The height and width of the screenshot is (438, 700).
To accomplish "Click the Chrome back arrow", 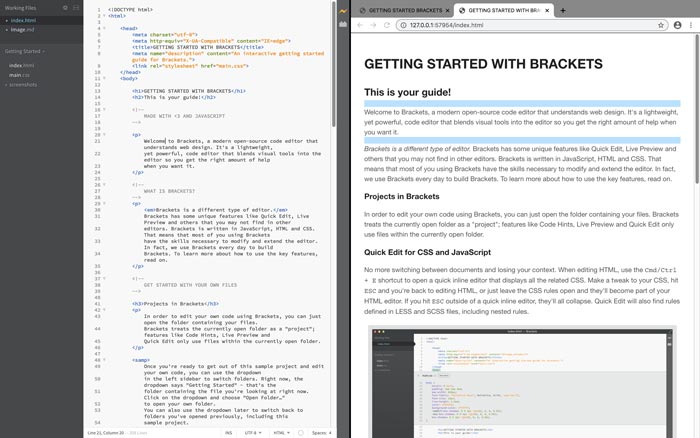I will (360, 25).
